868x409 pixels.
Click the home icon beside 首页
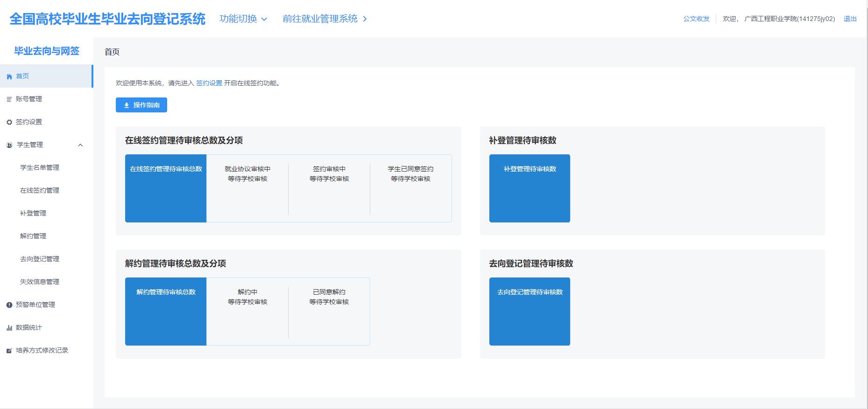pyautogui.click(x=9, y=76)
